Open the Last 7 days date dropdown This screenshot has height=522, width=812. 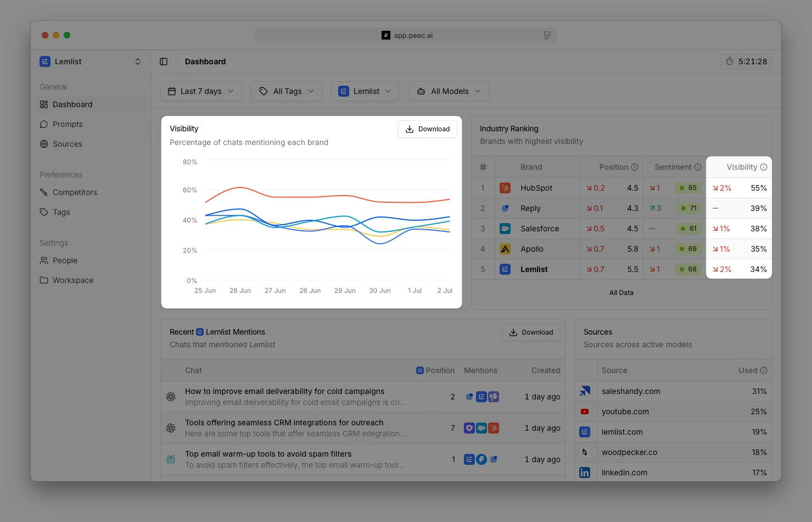[200, 91]
